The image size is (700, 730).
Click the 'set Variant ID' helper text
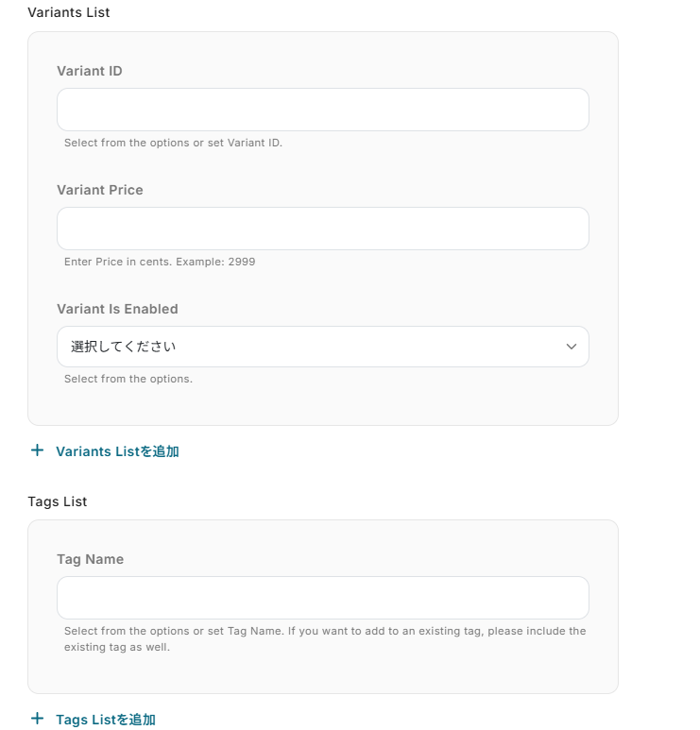coord(173,144)
